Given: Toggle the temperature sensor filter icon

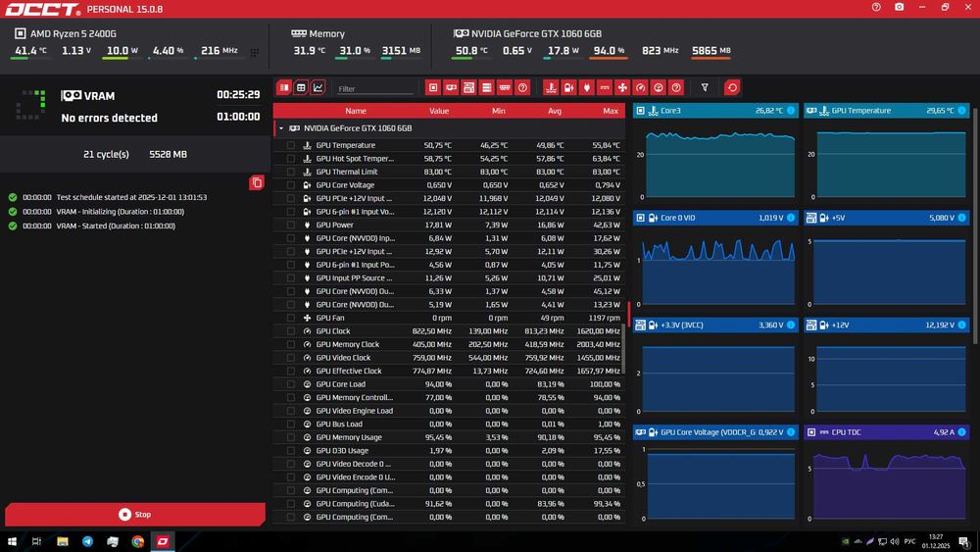Looking at the screenshot, I should (x=551, y=87).
